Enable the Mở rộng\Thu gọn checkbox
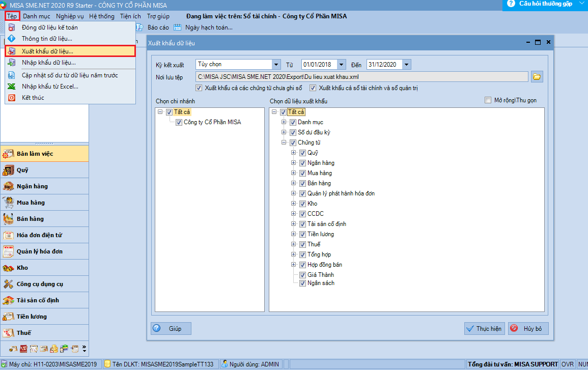 [488, 100]
